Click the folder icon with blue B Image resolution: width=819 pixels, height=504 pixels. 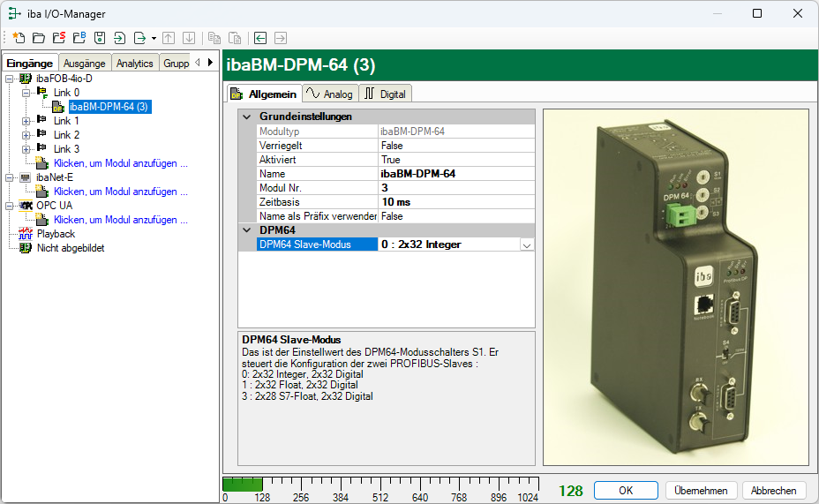[79, 38]
